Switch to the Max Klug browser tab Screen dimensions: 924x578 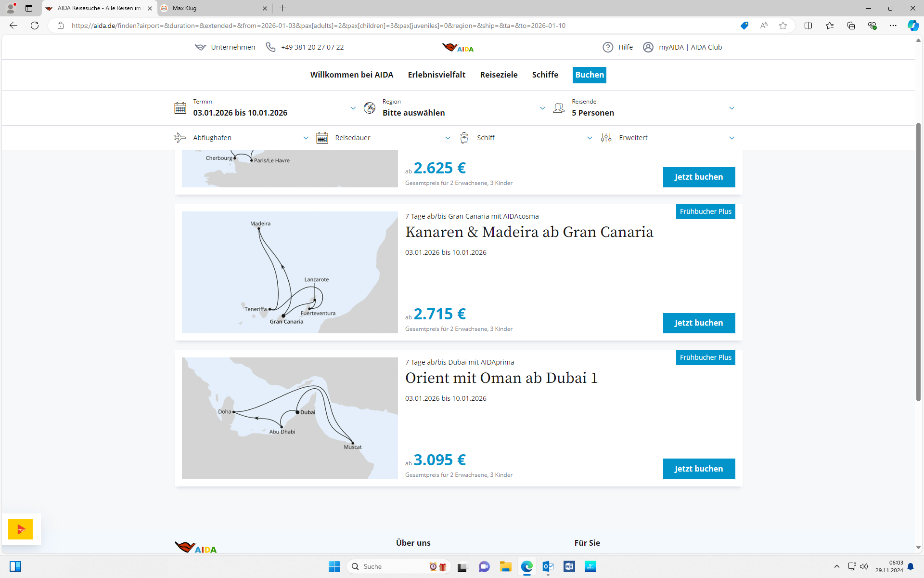212,8
